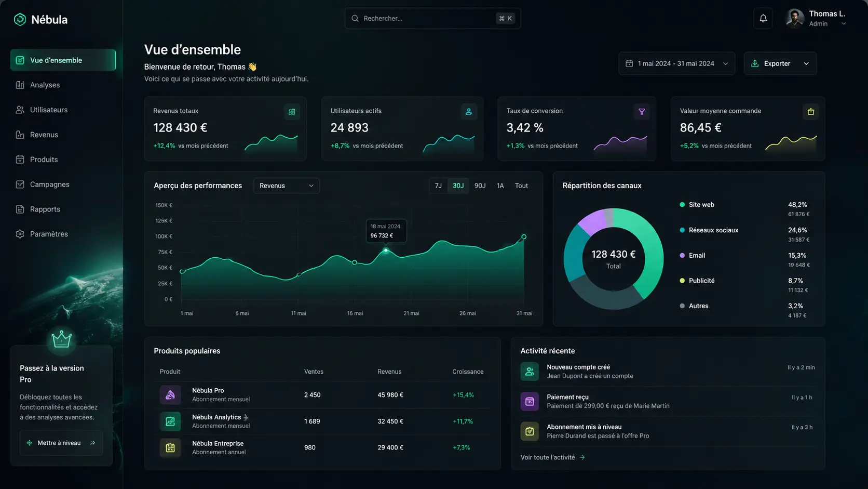Click the Campagnes sidebar icon

coord(20,184)
